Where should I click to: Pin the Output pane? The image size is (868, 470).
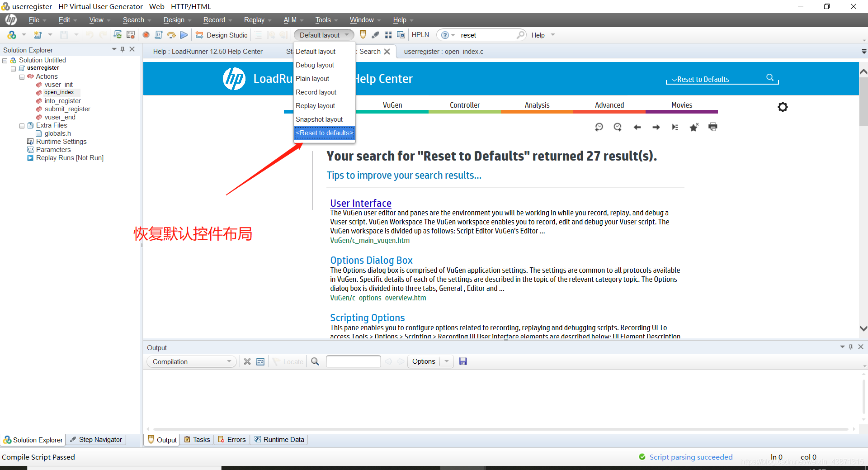tap(851, 347)
